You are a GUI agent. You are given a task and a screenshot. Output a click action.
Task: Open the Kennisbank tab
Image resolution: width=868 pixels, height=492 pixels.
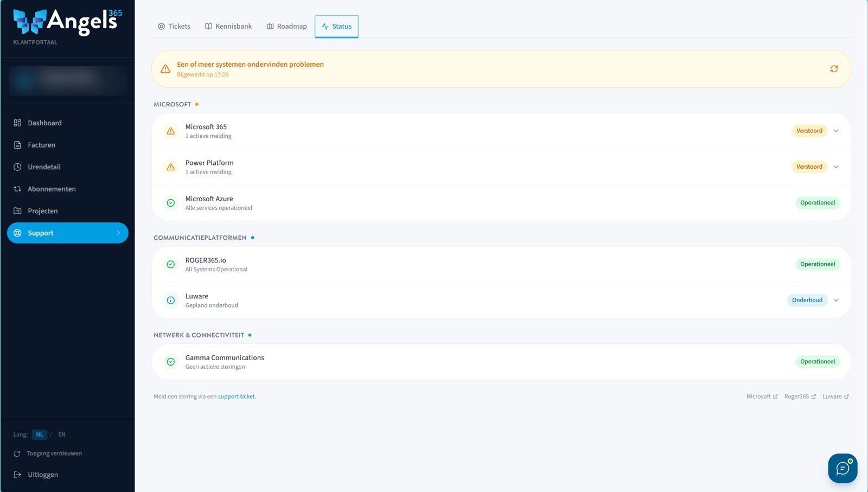tap(228, 26)
